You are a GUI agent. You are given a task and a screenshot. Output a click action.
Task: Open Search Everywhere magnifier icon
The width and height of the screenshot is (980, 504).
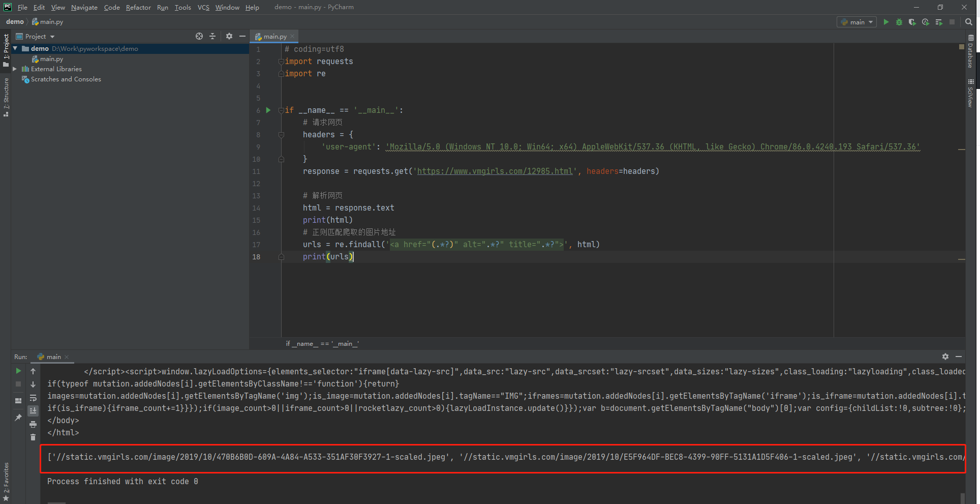click(969, 22)
